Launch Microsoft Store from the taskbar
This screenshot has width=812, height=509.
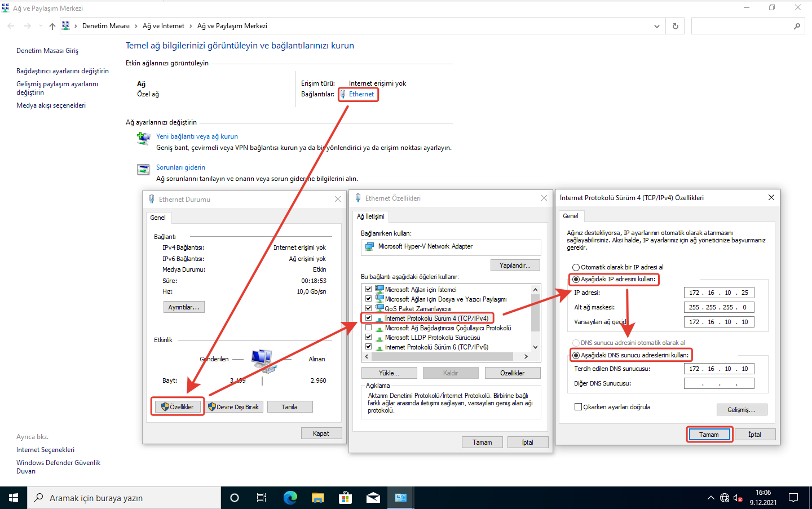(345, 498)
